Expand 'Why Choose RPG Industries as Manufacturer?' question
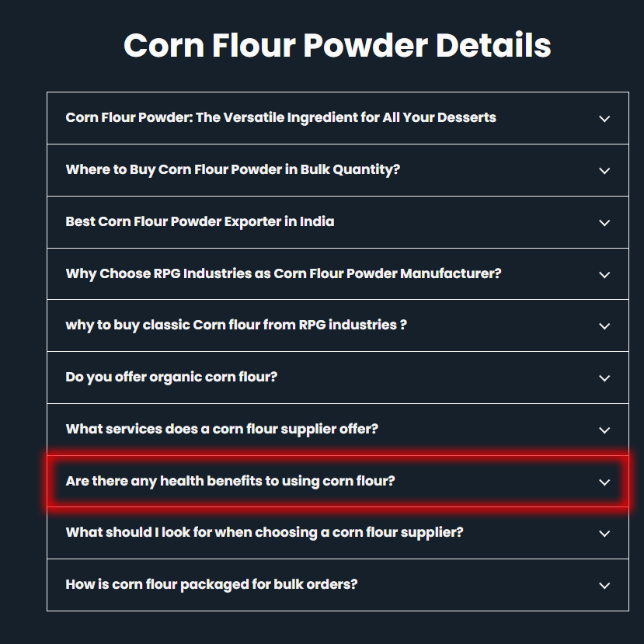 pyautogui.click(x=283, y=274)
